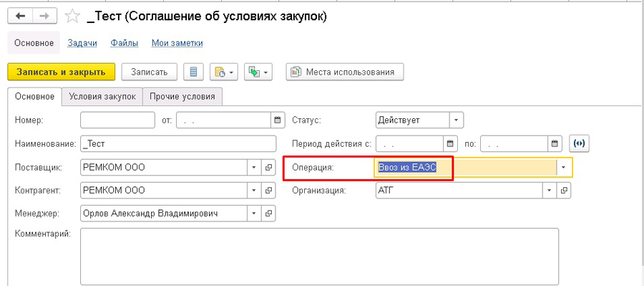Click the Контрагент field showing РЕМКОМ ООО
The height and width of the screenshot is (286, 644).
click(x=164, y=191)
